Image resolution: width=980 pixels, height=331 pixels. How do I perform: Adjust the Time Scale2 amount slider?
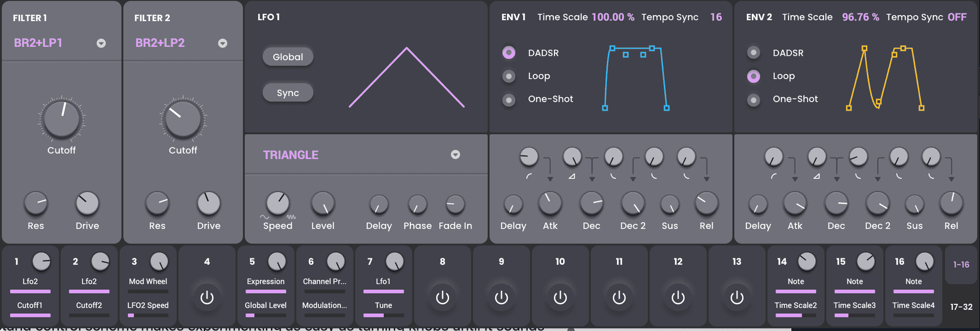796,315
